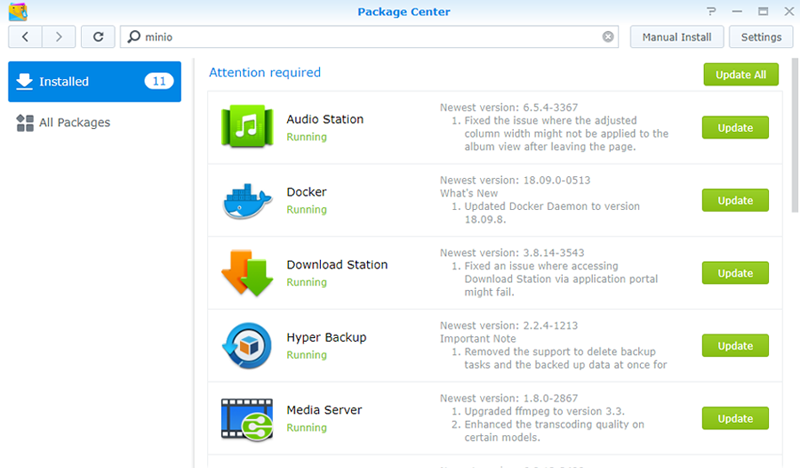The width and height of the screenshot is (800, 468).
Task: Open Audio Station package title
Action: pyautogui.click(x=325, y=119)
